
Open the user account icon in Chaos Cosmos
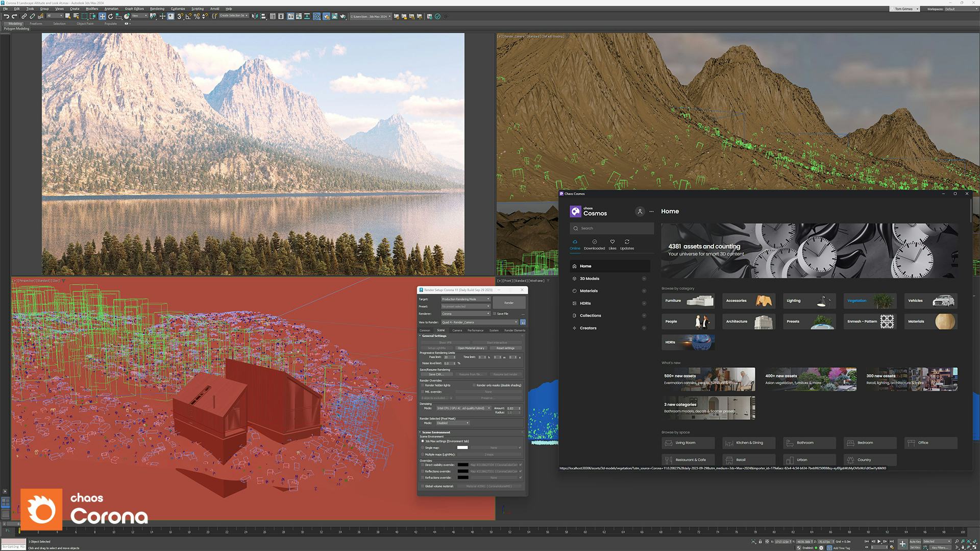(x=640, y=212)
